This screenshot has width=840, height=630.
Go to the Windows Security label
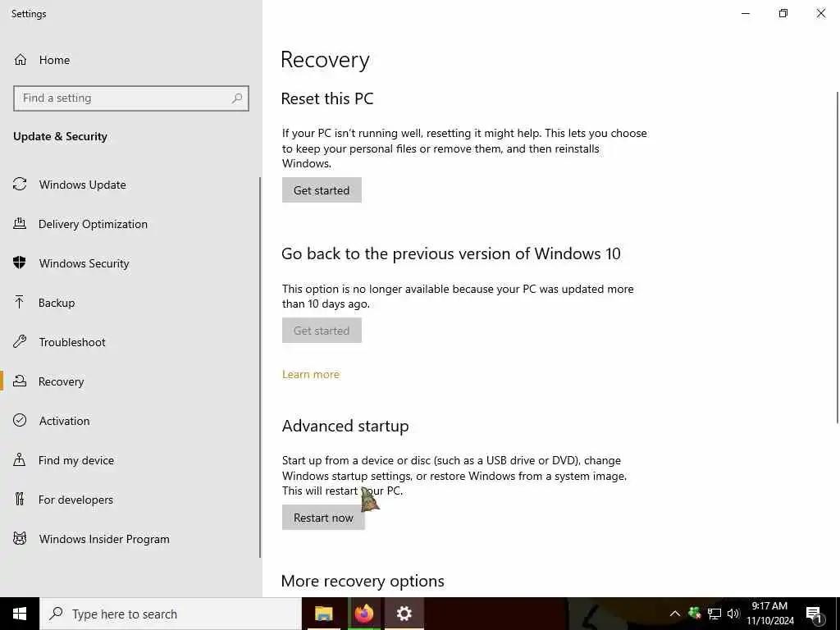coord(84,263)
